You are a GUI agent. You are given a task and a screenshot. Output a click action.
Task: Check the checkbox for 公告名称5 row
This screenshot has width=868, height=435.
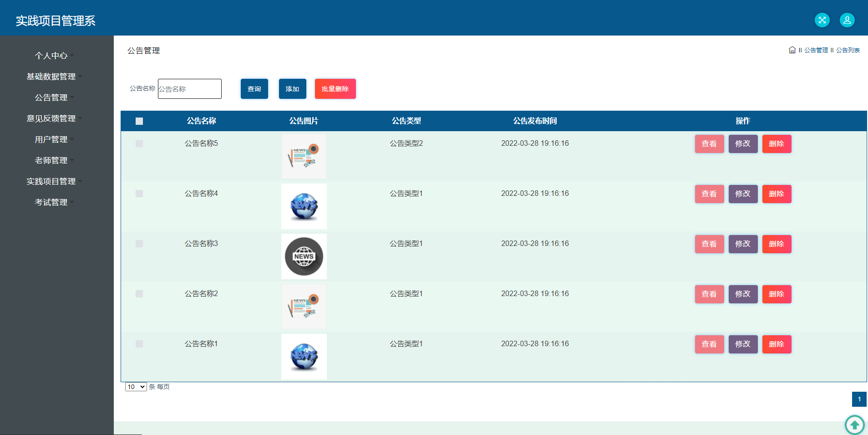point(139,143)
